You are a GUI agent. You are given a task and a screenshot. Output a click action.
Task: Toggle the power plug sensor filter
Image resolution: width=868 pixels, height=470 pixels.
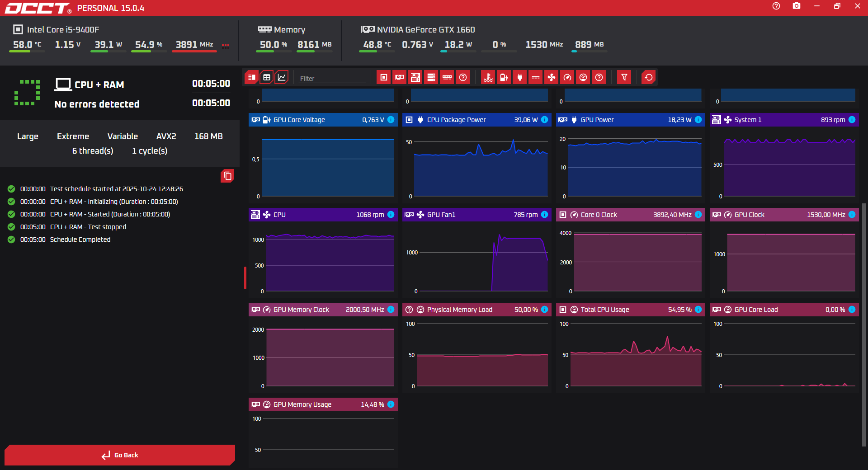(x=520, y=77)
